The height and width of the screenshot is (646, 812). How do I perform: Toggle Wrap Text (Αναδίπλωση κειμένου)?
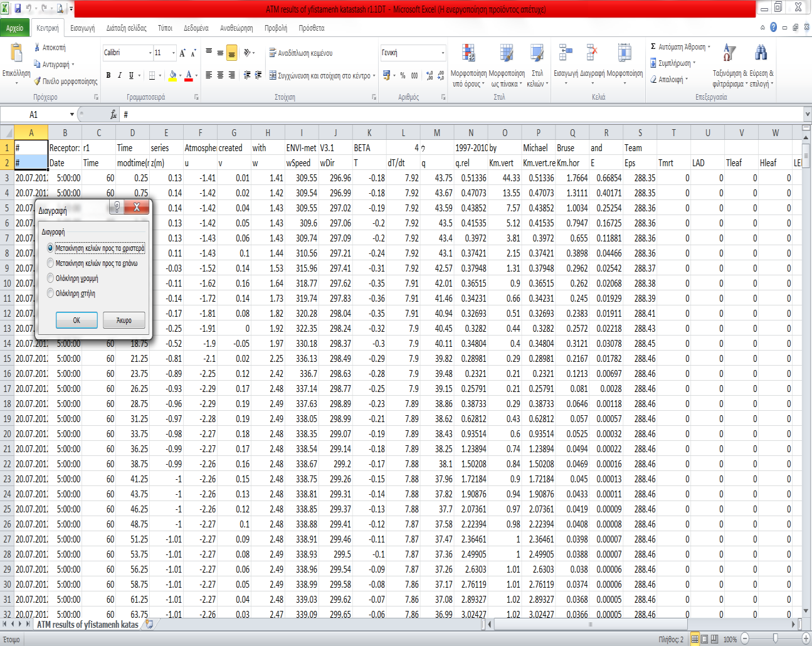pos(300,53)
